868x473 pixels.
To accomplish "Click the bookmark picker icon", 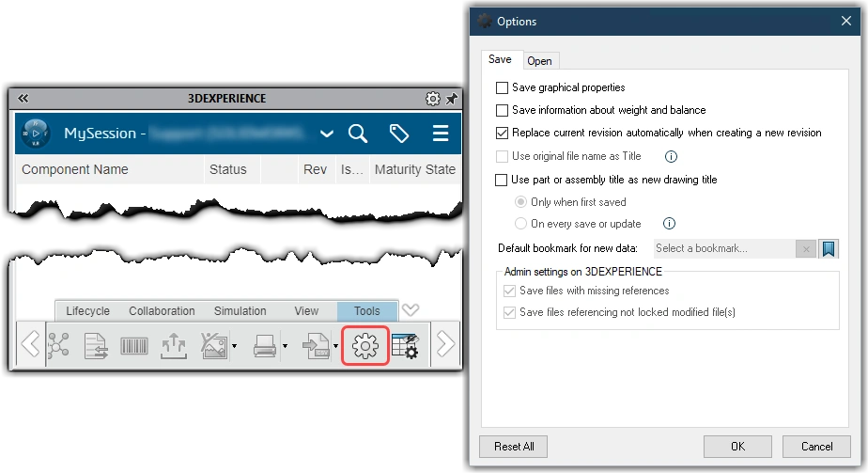I will pos(829,248).
